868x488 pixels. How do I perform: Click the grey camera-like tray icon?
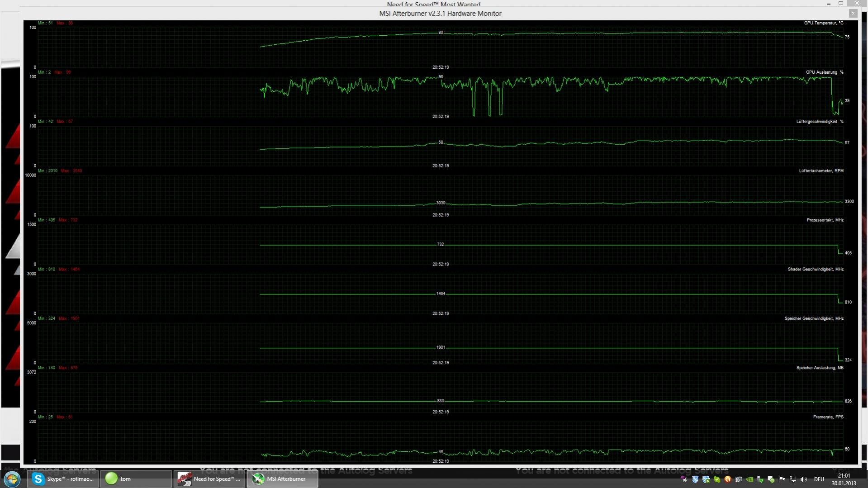coord(739,479)
